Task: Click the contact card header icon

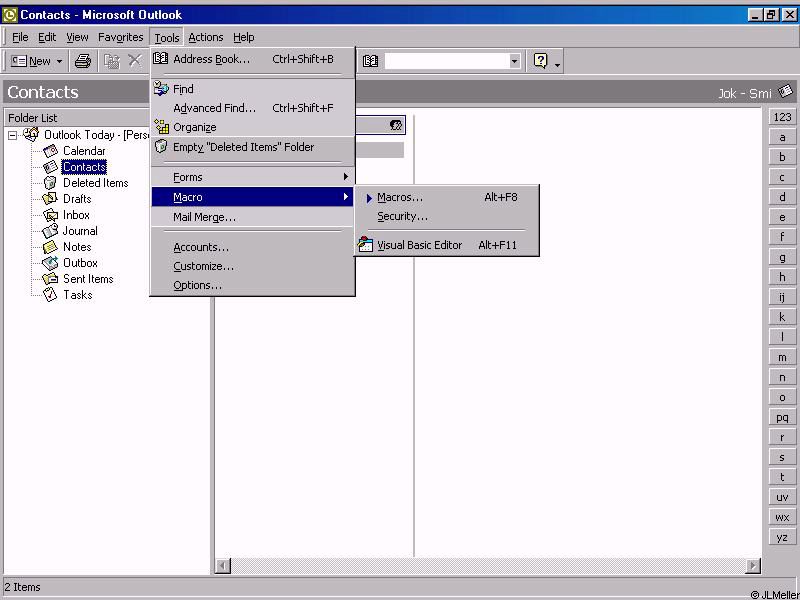Action: tap(396, 125)
